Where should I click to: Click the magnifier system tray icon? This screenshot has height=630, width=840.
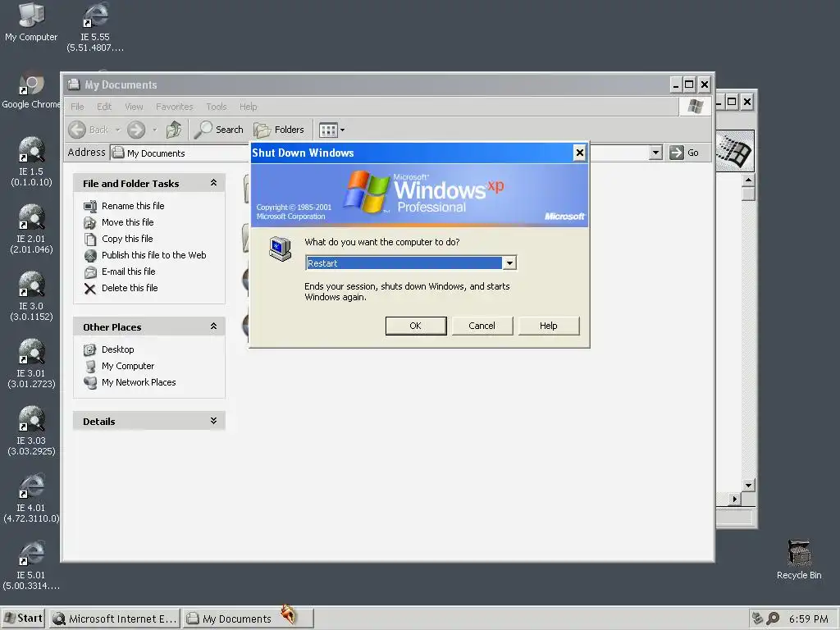point(773,619)
